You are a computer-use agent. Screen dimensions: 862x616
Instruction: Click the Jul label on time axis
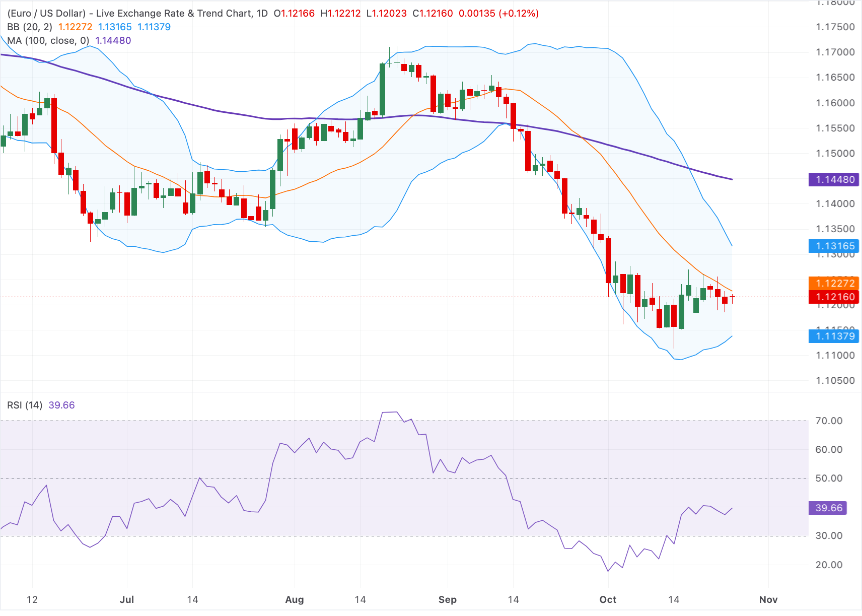(127, 600)
